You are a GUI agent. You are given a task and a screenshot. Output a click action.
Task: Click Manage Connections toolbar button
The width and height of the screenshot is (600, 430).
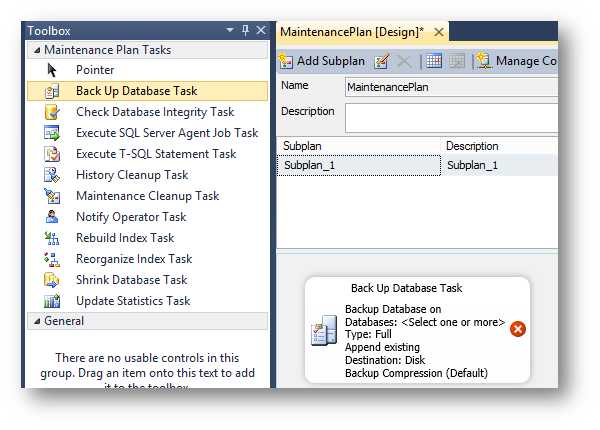[517, 61]
